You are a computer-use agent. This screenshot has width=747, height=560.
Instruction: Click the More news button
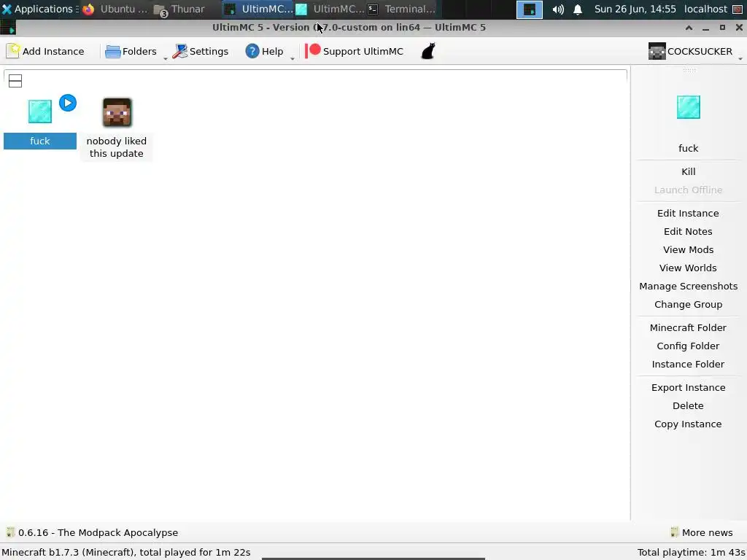[702, 532]
